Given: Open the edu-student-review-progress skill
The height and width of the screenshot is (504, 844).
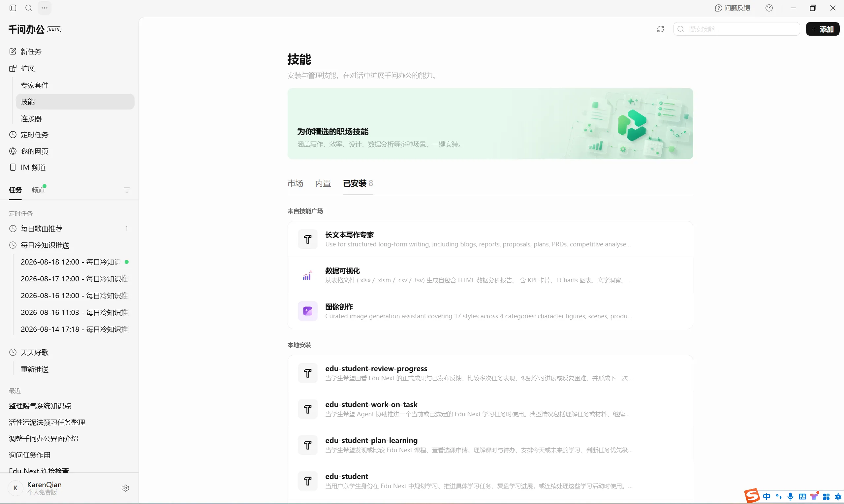Looking at the screenshot, I should [x=490, y=373].
